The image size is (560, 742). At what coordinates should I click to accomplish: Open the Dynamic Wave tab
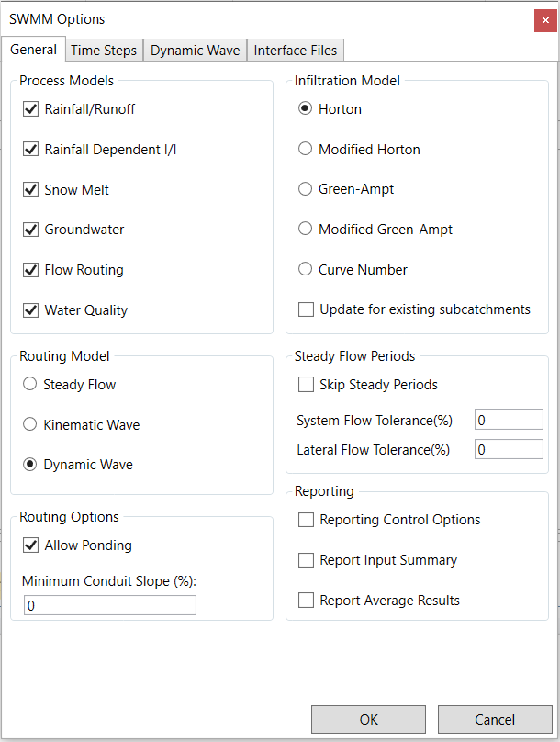tap(195, 51)
